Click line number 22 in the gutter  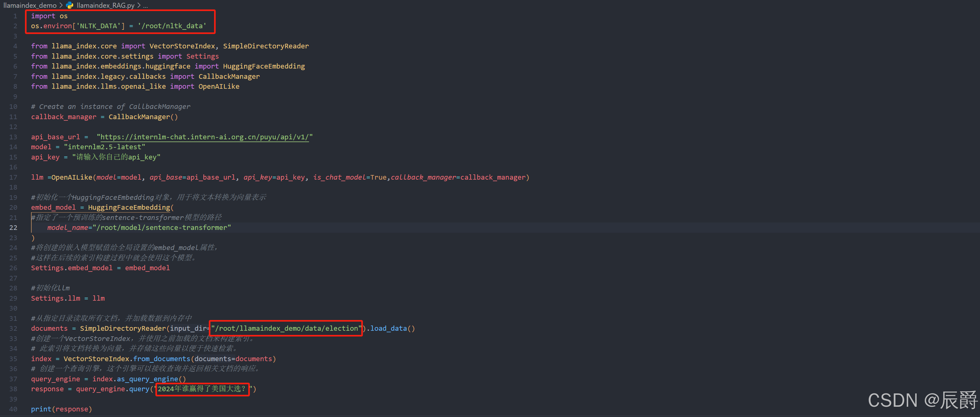(13, 227)
